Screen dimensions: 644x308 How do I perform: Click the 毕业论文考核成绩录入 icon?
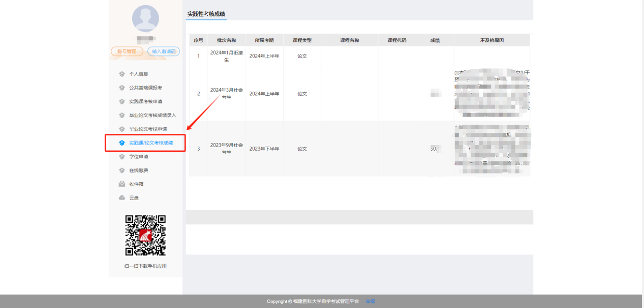[121, 116]
